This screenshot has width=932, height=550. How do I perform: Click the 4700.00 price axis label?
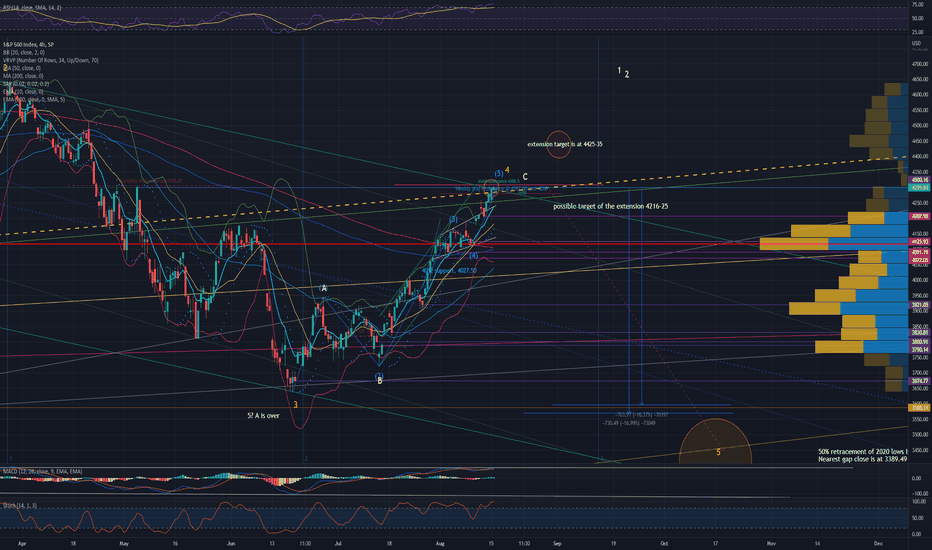[920, 64]
